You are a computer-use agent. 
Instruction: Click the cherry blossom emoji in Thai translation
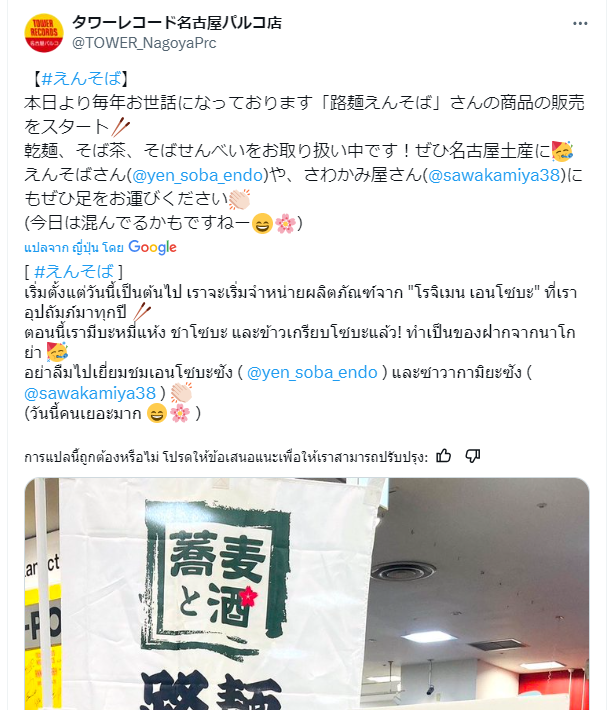click(180, 413)
